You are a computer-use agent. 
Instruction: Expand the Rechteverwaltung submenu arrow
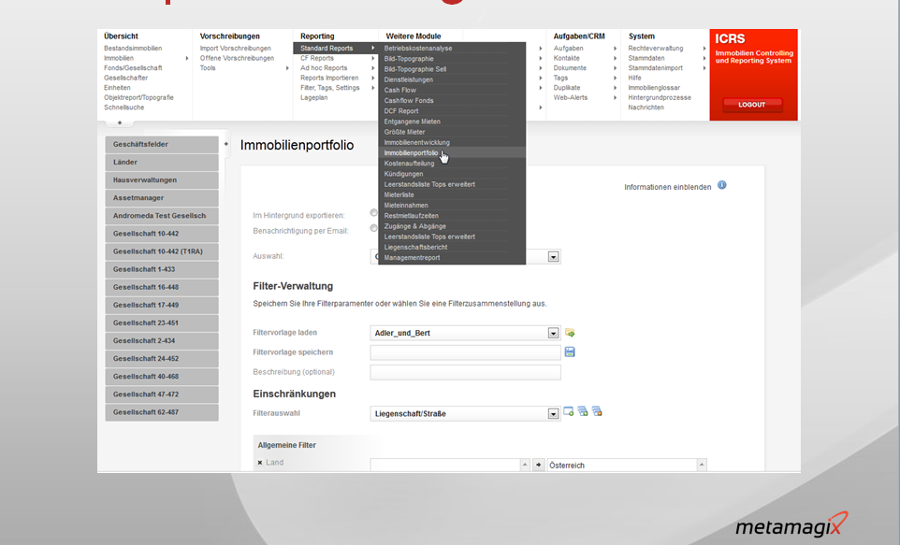pyautogui.click(x=704, y=49)
